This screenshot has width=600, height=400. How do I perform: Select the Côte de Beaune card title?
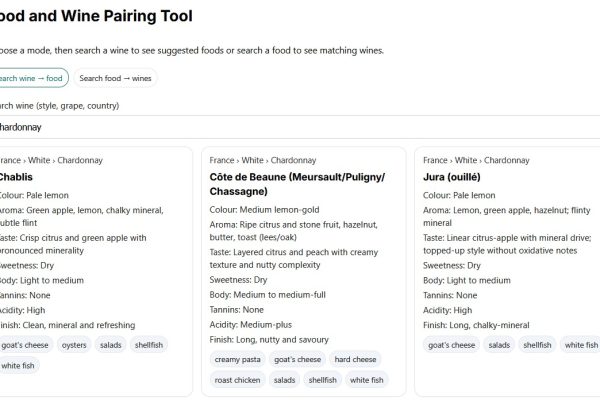pos(297,184)
